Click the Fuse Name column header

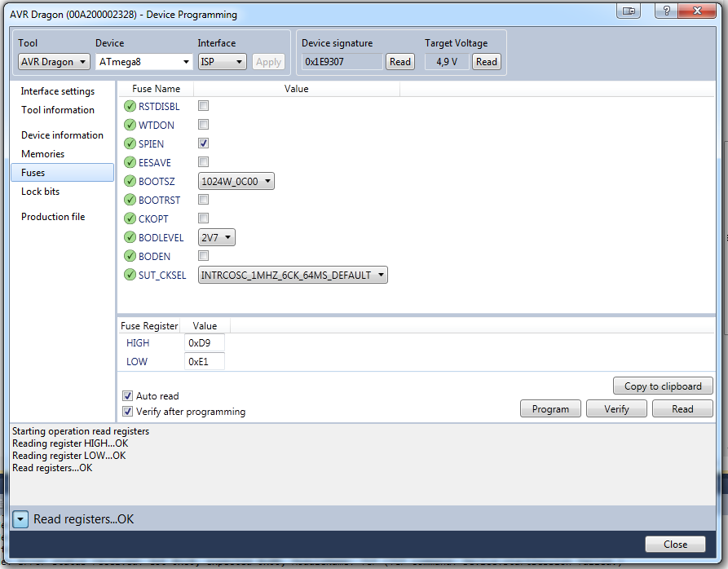click(x=156, y=89)
